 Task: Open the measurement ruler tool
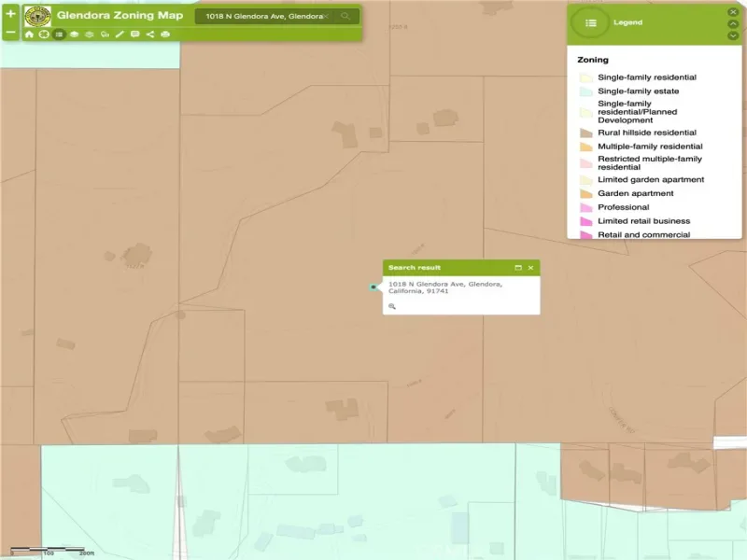[120, 35]
